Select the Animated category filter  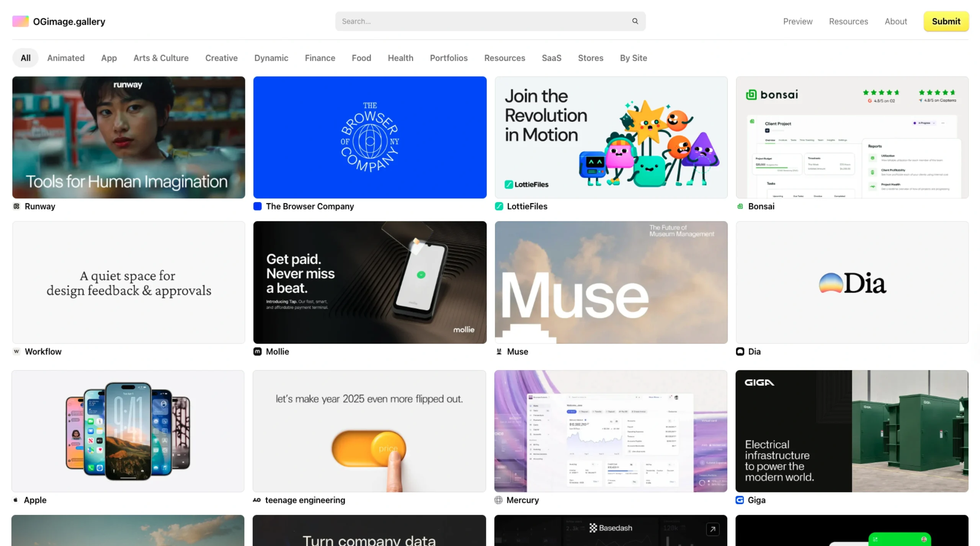[66, 58]
